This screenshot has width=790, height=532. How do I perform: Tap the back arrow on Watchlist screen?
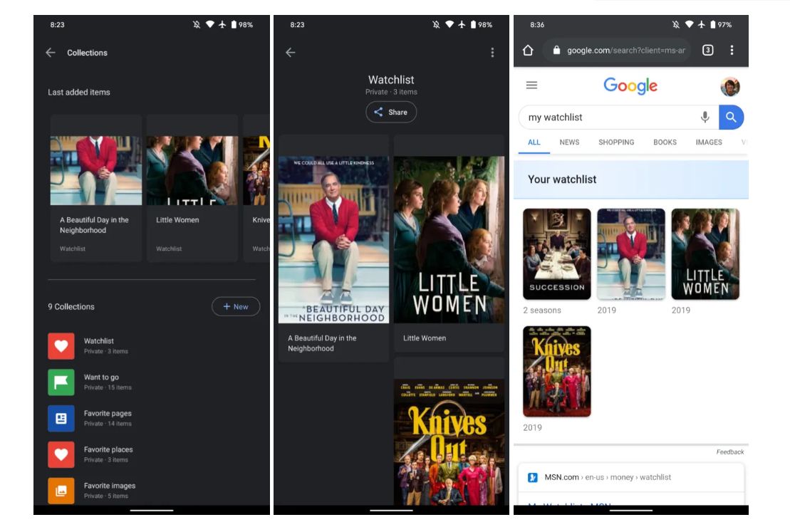coord(290,53)
